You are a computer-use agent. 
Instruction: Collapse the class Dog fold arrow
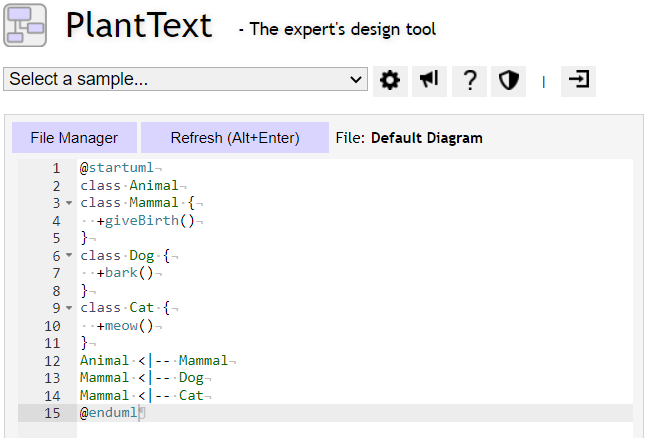(69, 256)
